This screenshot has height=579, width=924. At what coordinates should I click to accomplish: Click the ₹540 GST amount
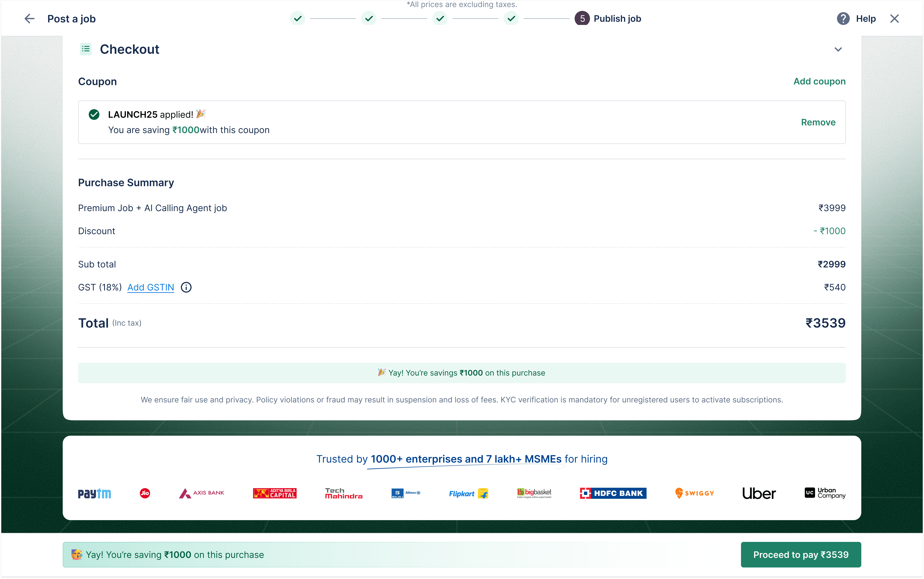pyautogui.click(x=835, y=287)
